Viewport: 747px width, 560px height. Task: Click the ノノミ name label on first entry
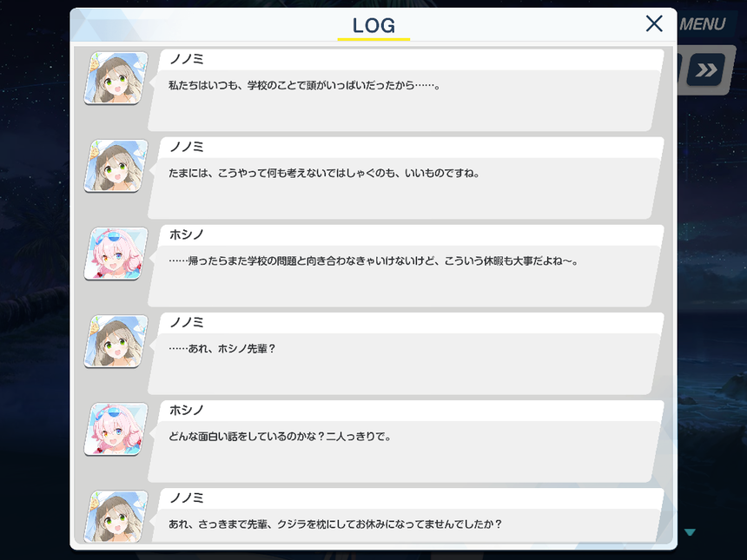pyautogui.click(x=186, y=59)
